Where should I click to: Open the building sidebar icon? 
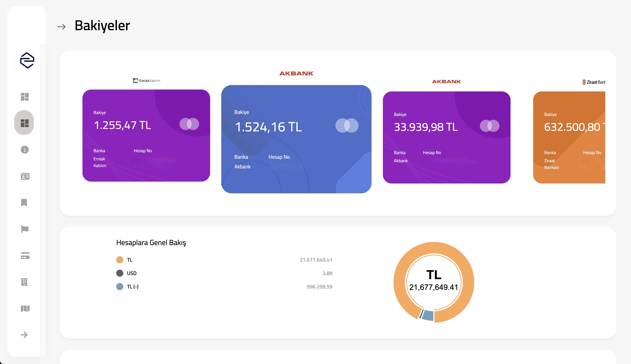click(x=24, y=282)
